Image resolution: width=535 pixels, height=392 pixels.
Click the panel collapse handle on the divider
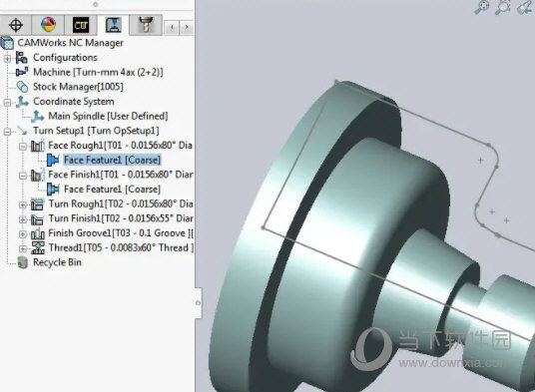click(x=199, y=303)
